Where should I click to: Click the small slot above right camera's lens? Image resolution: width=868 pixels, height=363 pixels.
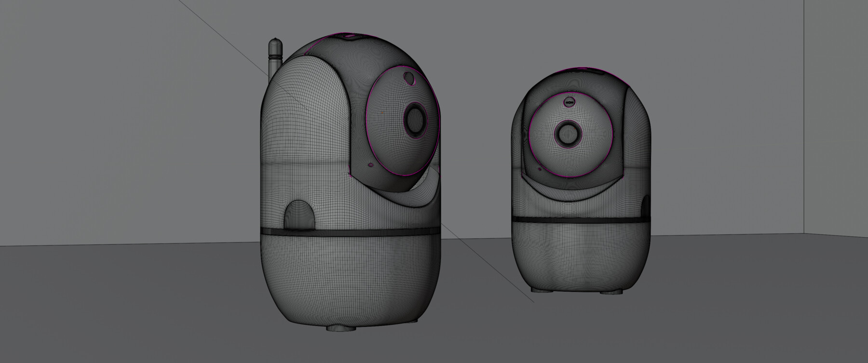569,103
